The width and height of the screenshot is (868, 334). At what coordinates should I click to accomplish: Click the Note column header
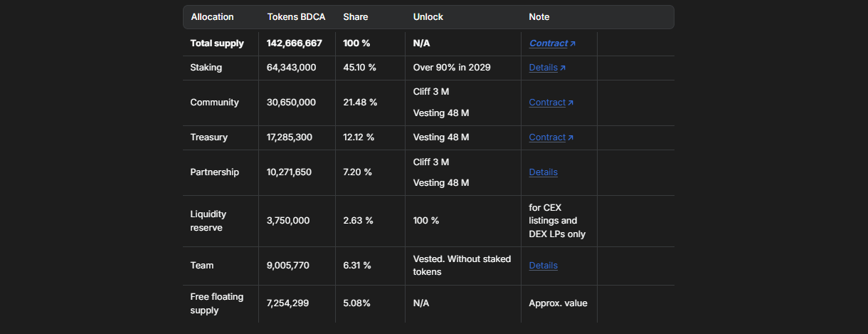[539, 17]
